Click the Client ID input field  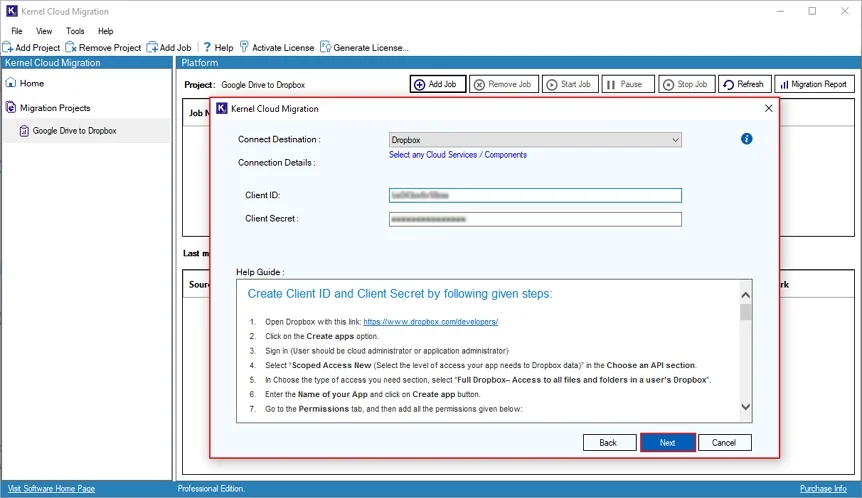coord(535,195)
